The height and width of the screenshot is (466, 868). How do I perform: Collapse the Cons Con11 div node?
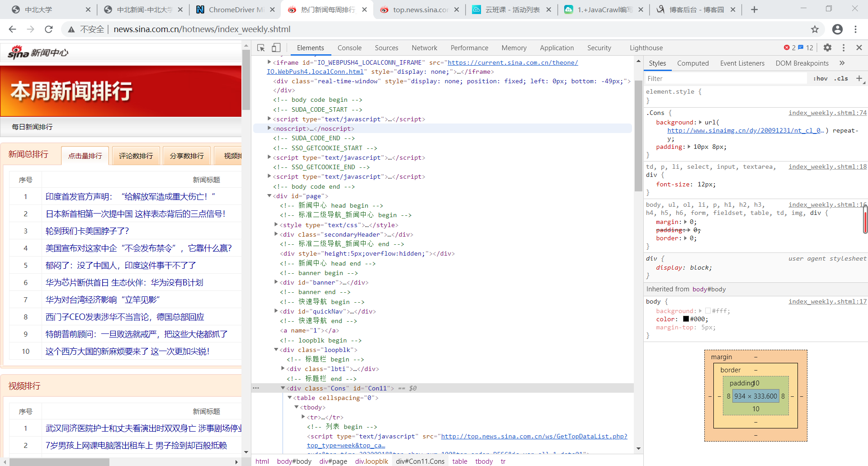click(x=283, y=388)
